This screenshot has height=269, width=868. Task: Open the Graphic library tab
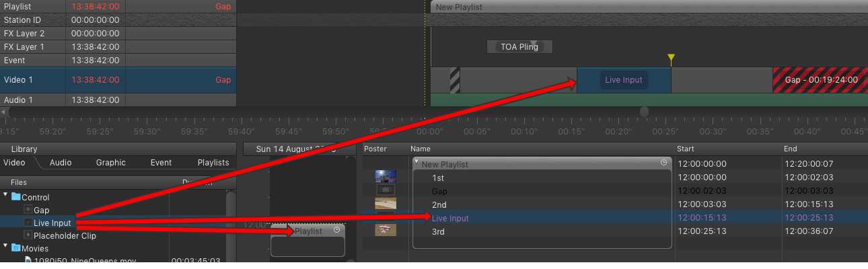click(x=110, y=162)
